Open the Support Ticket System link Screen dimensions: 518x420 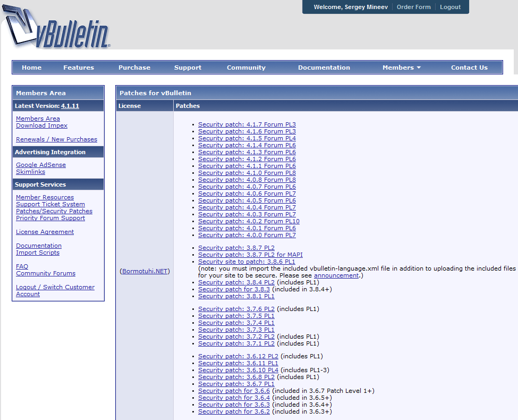click(50, 204)
